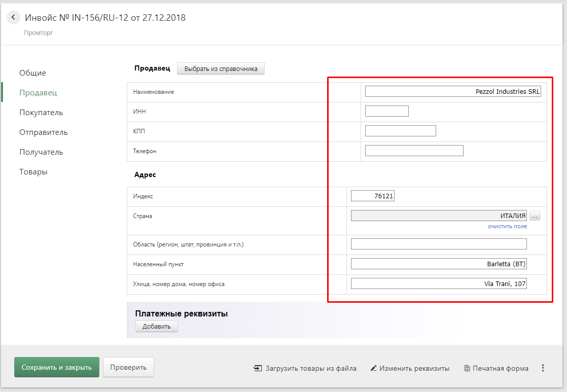Select the Продавец section

pyautogui.click(x=38, y=93)
